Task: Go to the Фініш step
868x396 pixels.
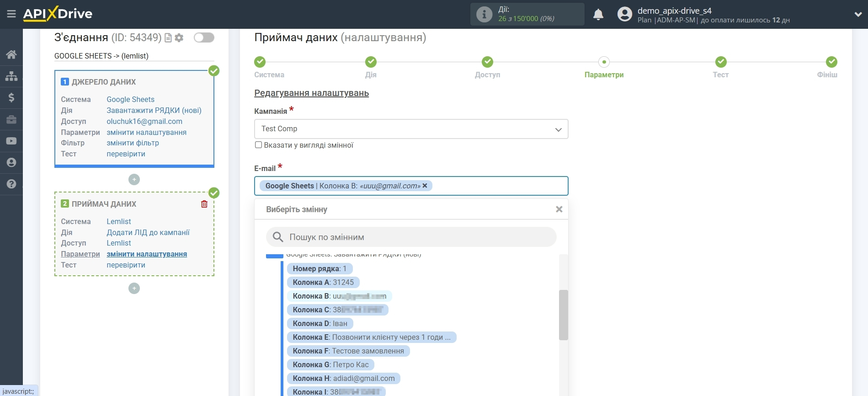Action: pyautogui.click(x=828, y=67)
